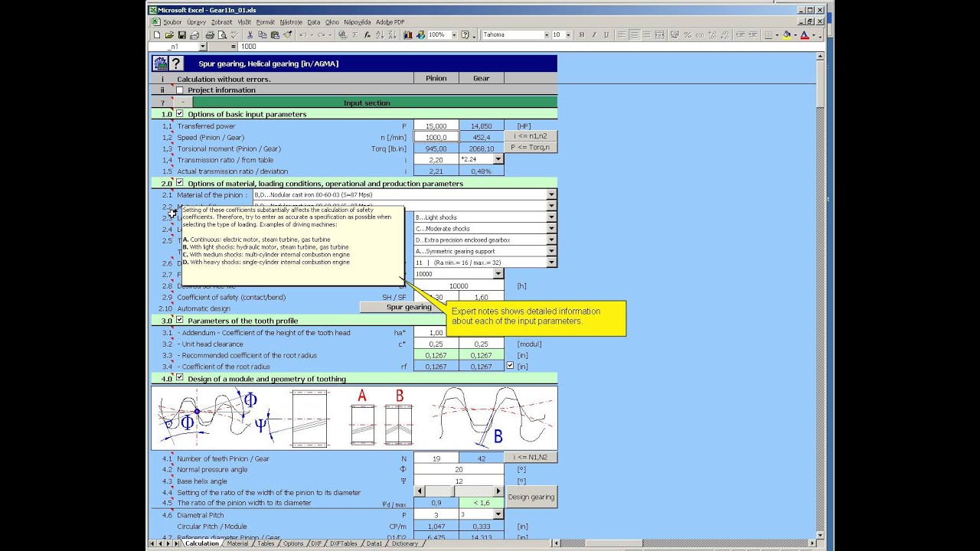Switch to the Options sheet tab
Image resolution: width=980 pixels, height=551 pixels.
pos(293,543)
